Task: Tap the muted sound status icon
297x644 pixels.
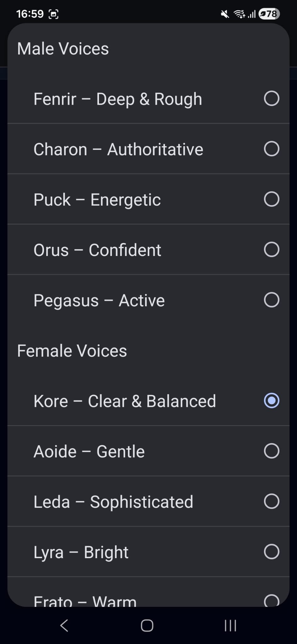Action: pyautogui.click(x=225, y=14)
